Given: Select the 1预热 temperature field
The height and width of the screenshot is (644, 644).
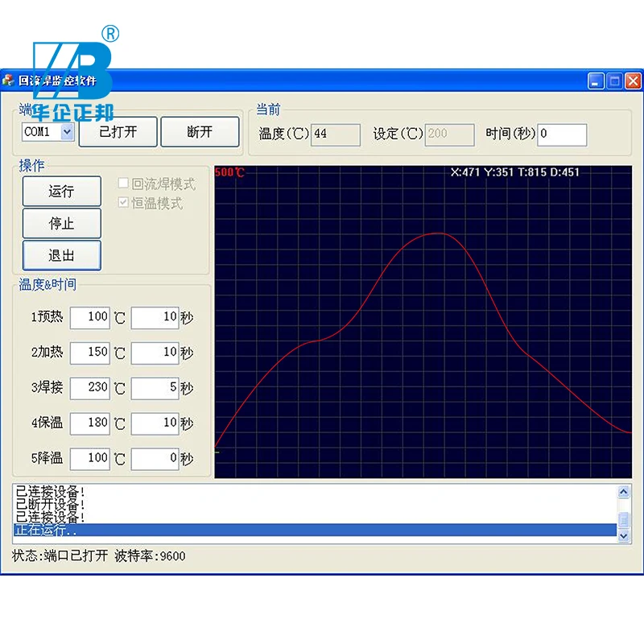Looking at the screenshot, I should pyautogui.click(x=90, y=317).
